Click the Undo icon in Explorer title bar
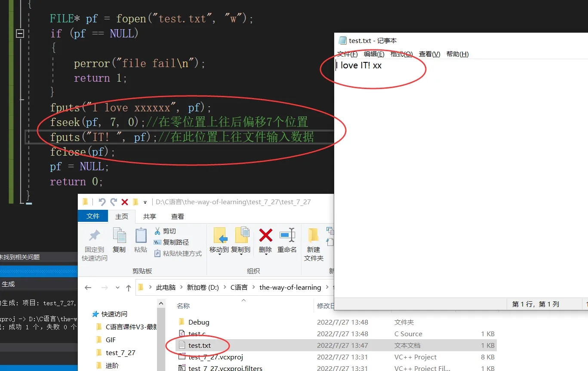The height and width of the screenshot is (371, 588). 102,202
